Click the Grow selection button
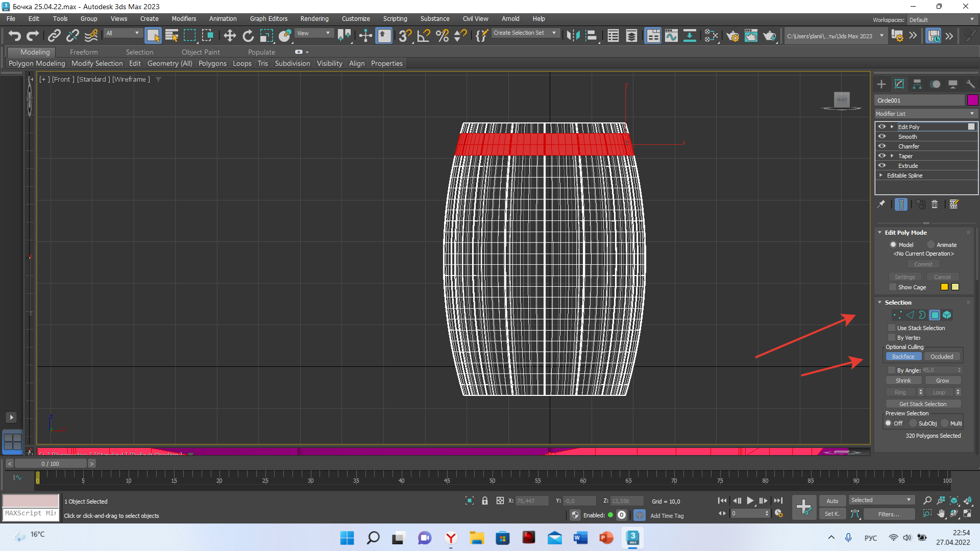 coord(943,380)
